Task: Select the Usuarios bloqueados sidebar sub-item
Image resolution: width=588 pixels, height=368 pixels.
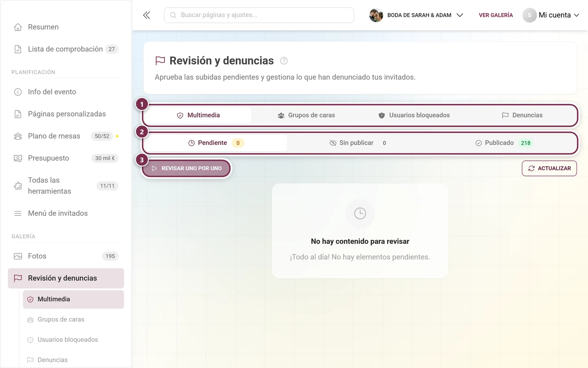Action: (x=73, y=340)
